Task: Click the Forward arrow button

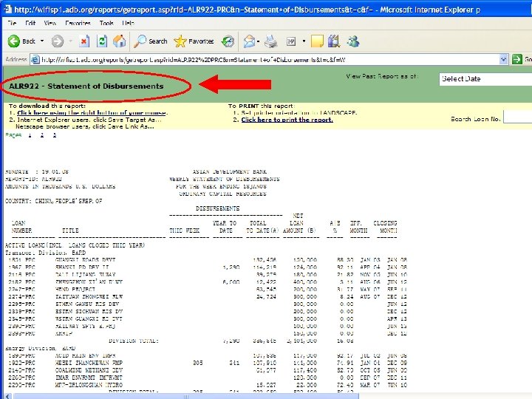Action: [58, 41]
